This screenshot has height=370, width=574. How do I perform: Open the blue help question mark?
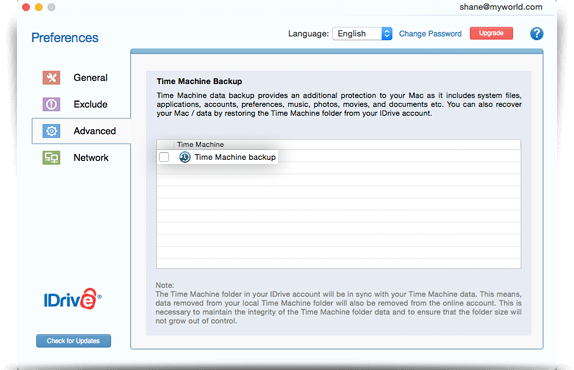536,34
